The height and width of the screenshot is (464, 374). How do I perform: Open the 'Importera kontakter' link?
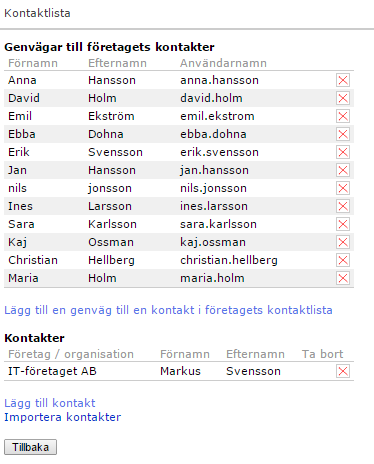click(x=63, y=417)
